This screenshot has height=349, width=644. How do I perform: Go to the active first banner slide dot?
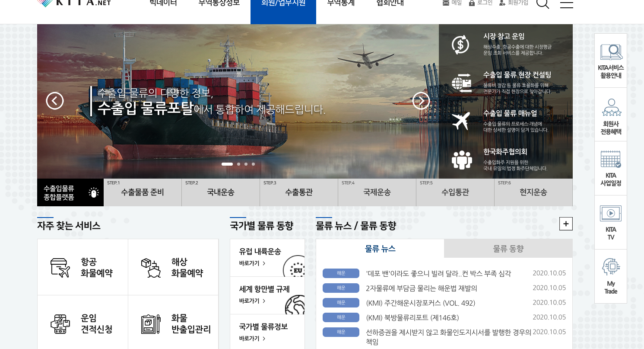[227, 164]
